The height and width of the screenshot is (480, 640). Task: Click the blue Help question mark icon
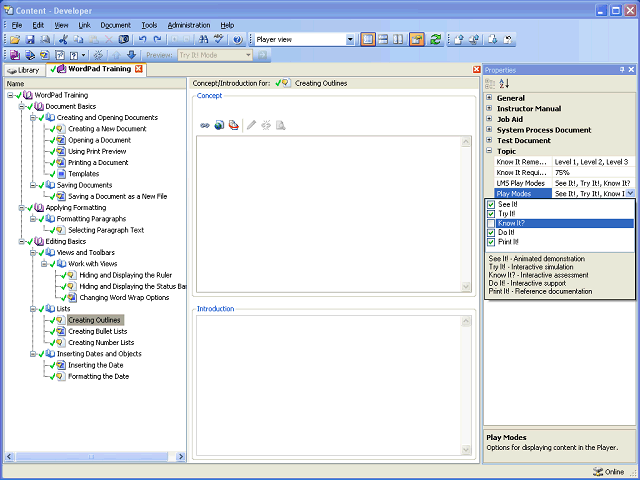238,40
